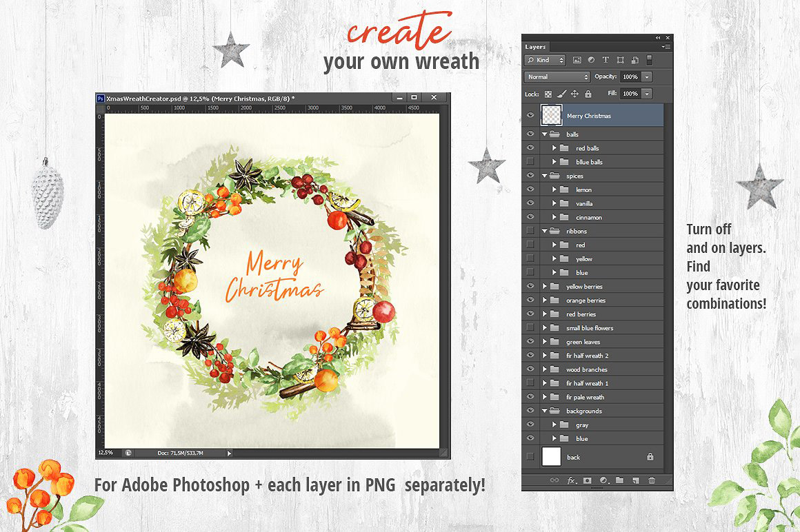Add a layer mask using bottom icon
This screenshot has height=532, width=800.
point(588,480)
